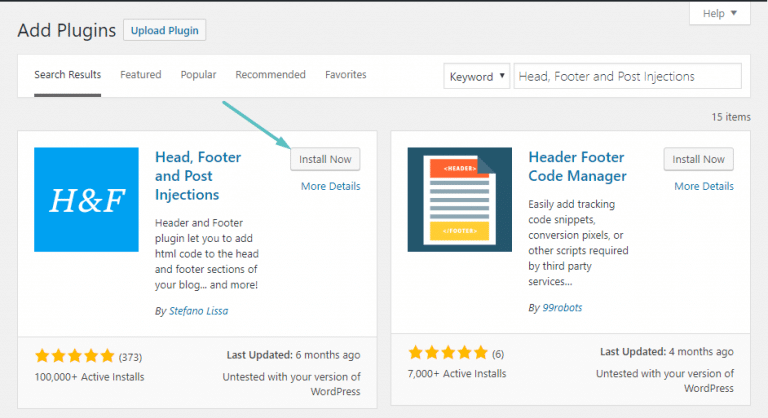
Task: Open the Keyword search type dropdown
Action: coord(476,77)
